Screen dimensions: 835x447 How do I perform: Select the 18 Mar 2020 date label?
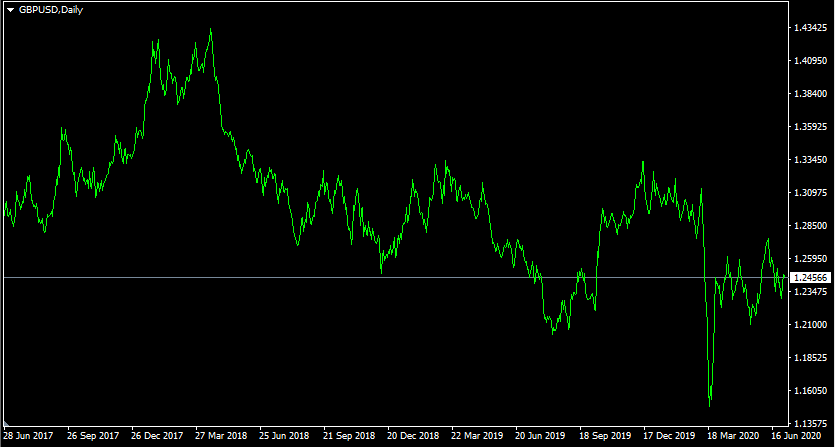click(733, 436)
